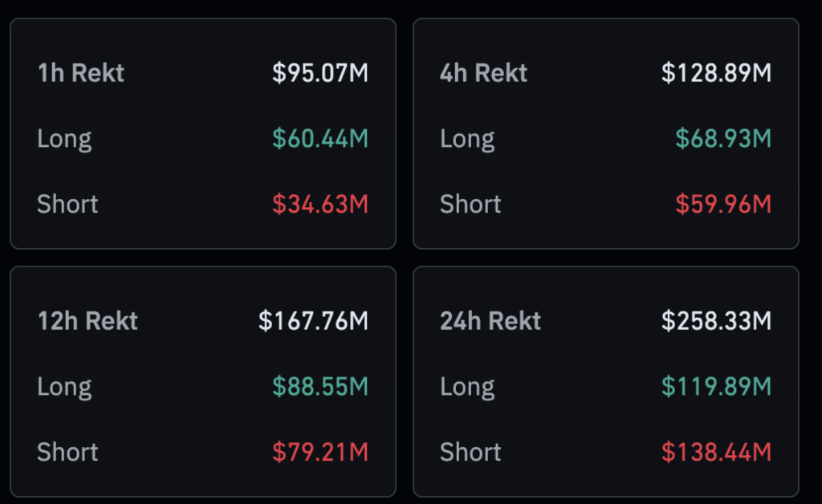Click the 1h short value $34.63M

(x=320, y=204)
